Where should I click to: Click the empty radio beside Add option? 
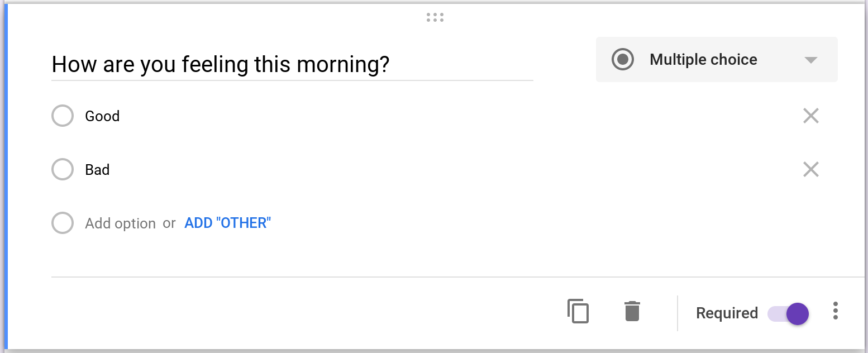pos(63,223)
